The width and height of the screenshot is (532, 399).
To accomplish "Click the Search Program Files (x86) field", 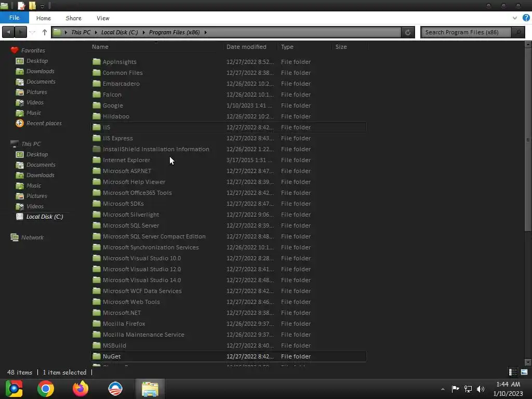I will click(466, 32).
